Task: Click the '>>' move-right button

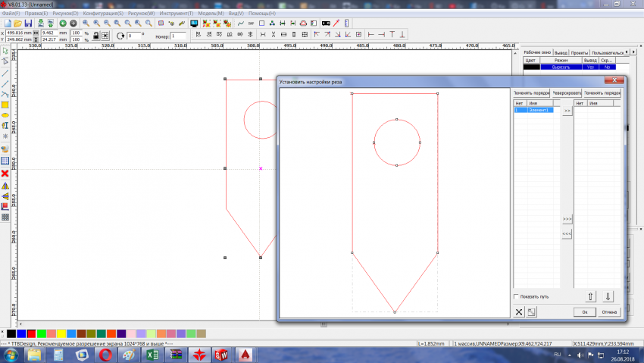Action: click(567, 111)
